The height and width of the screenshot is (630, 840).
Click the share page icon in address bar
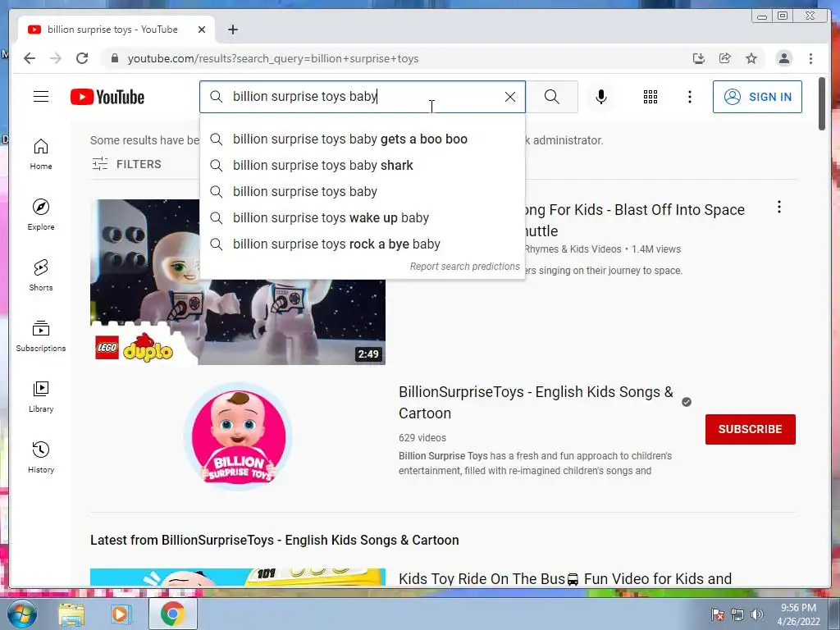[x=725, y=58]
